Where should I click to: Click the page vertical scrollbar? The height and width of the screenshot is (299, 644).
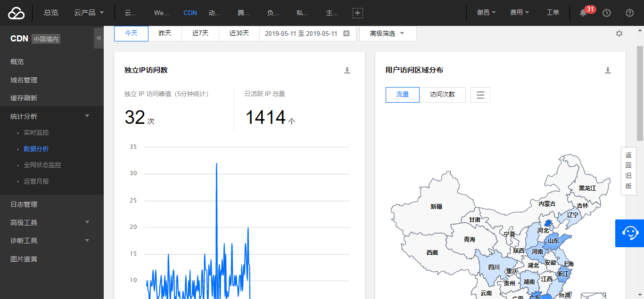640,93
